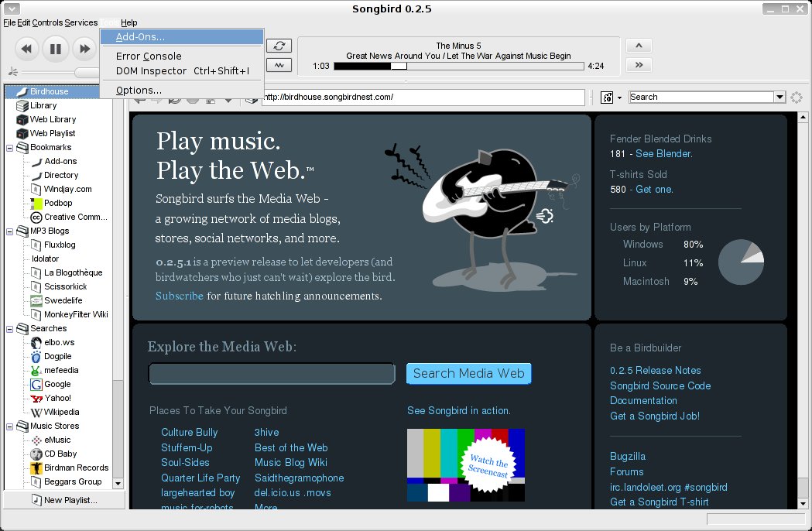Image resolution: width=812 pixels, height=531 pixels.
Task: Click the window menu arrow in title bar
Action: (x=12, y=9)
